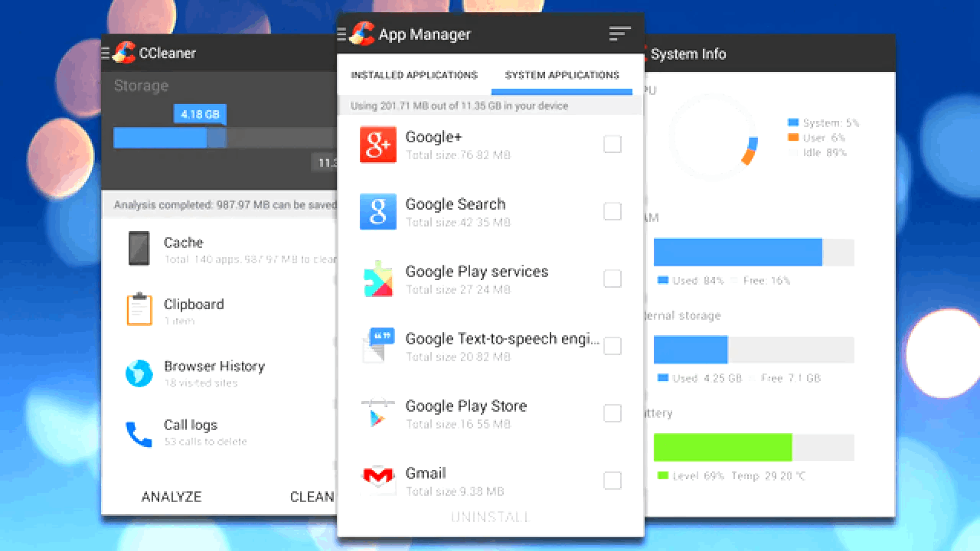Open the sort options icon in App Manager
This screenshot has width=980, height=551.
click(x=619, y=34)
